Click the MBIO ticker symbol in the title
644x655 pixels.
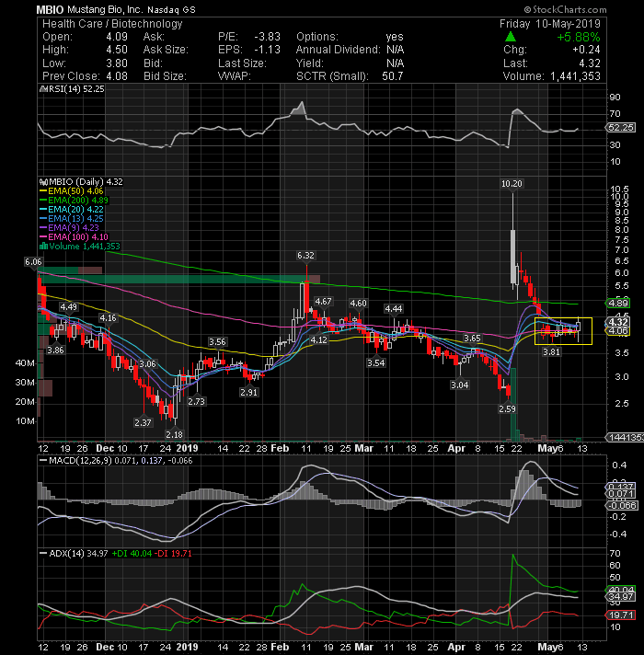(x=50, y=9)
